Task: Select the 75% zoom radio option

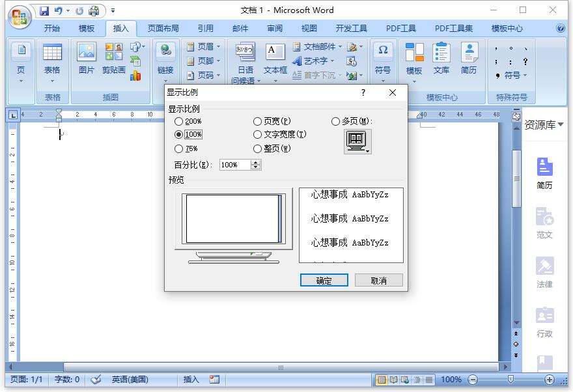Action: pos(186,148)
